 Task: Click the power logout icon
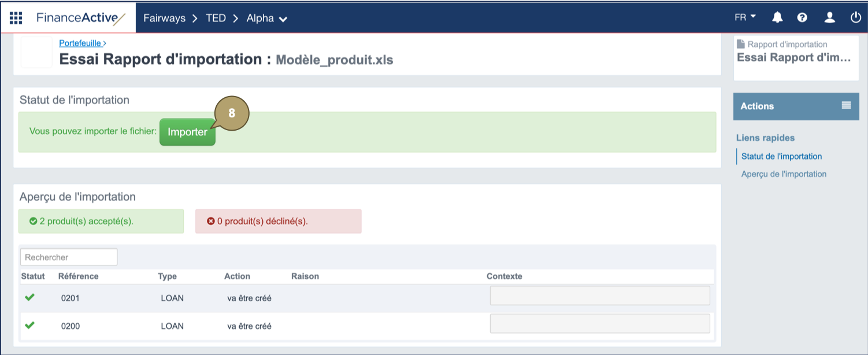pos(856,18)
